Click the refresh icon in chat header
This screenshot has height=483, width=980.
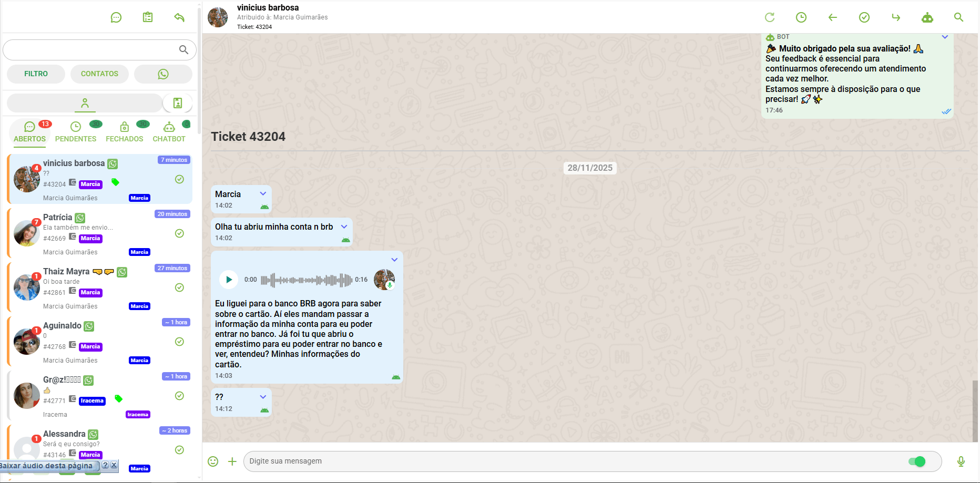tap(770, 17)
